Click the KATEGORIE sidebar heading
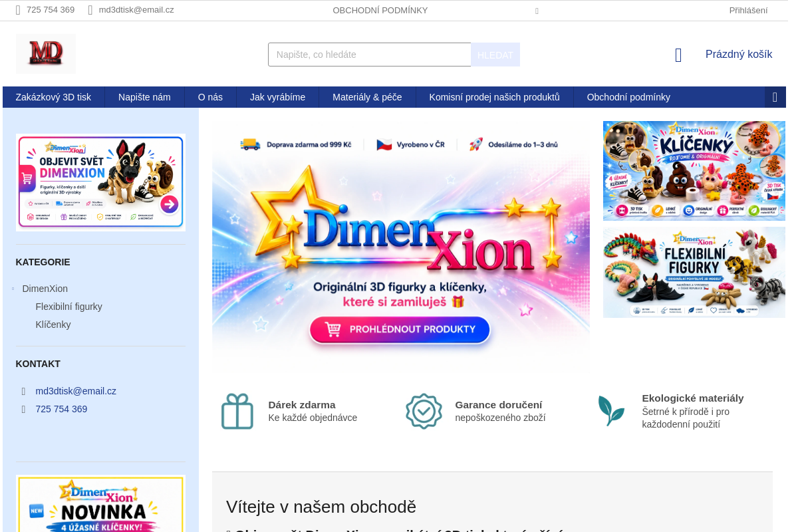 [x=43, y=262]
